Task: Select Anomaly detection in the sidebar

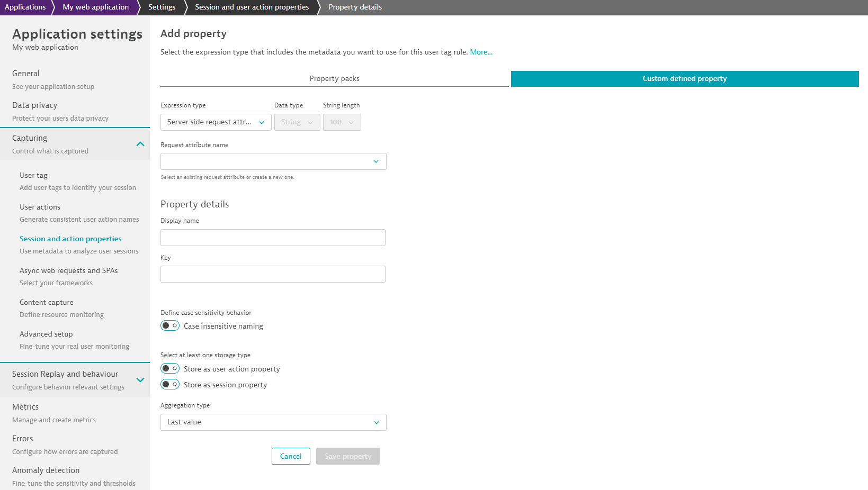Action: point(46,470)
